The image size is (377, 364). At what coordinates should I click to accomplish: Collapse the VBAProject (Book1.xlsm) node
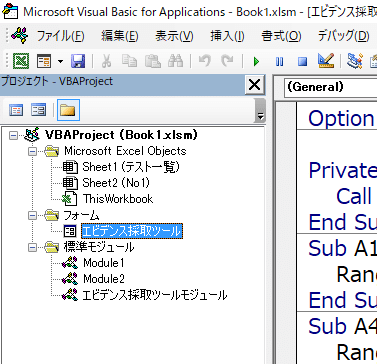point(13,135)
